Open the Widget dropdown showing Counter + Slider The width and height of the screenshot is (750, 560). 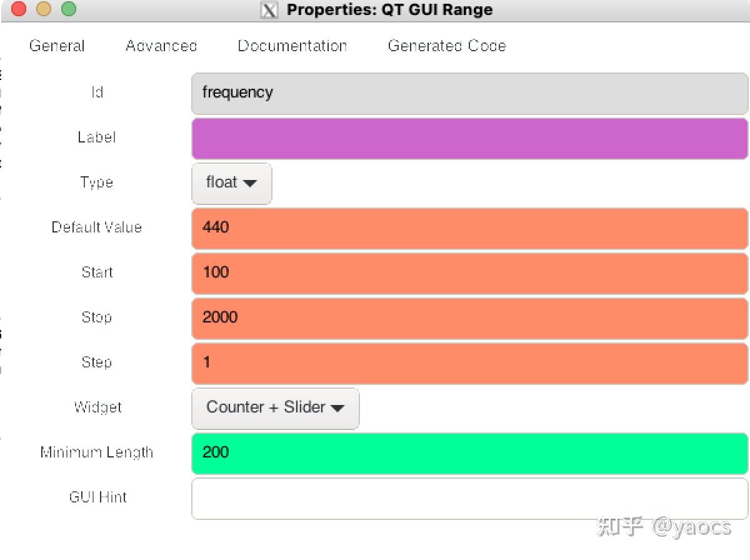click(275, 408)
